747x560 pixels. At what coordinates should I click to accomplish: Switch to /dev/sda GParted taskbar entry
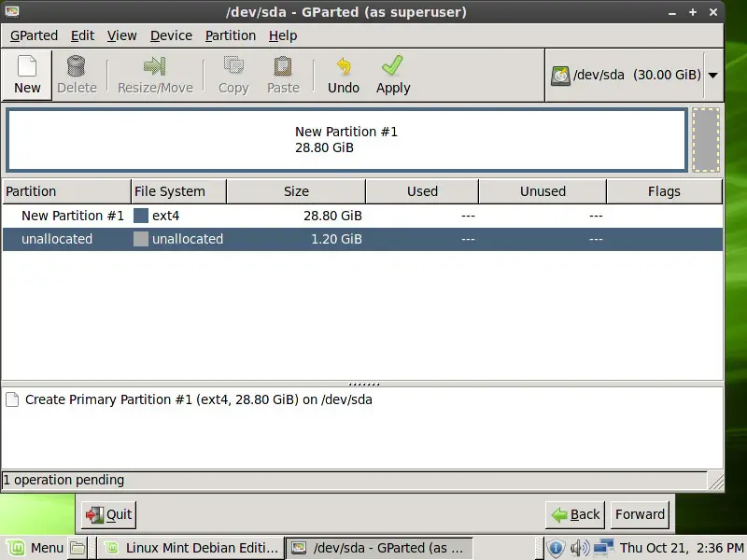click(379, 548)
